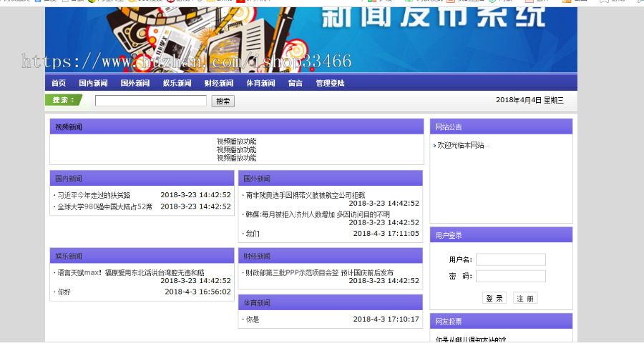Image resolution: width=644 pixels, height=343 pixels.
Task: Click the 网友投票 panel header
Action: point(501,322)
